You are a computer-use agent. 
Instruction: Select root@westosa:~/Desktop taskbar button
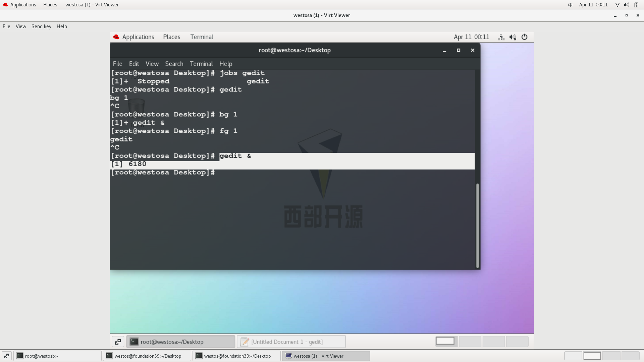(180, 342)
